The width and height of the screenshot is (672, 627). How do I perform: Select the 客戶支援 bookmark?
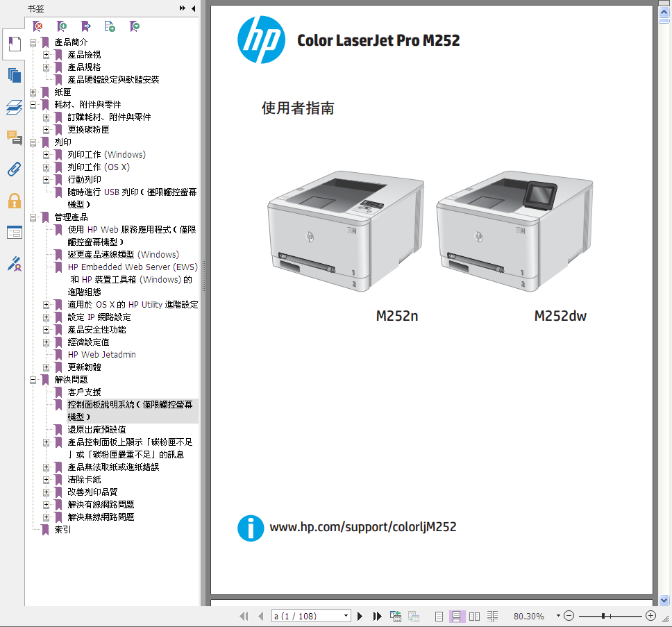pos(85,392)
